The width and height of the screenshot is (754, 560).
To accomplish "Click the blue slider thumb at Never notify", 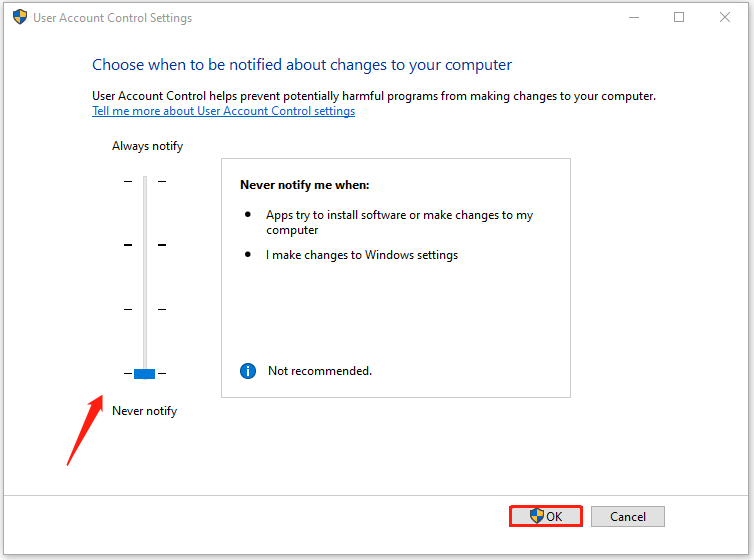I will click(x=144, y=373).
